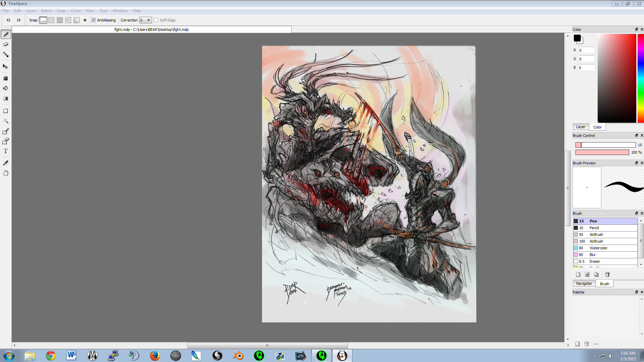Undock the Color panel
This screenshot has width=644, height=362.
(636, 30)
